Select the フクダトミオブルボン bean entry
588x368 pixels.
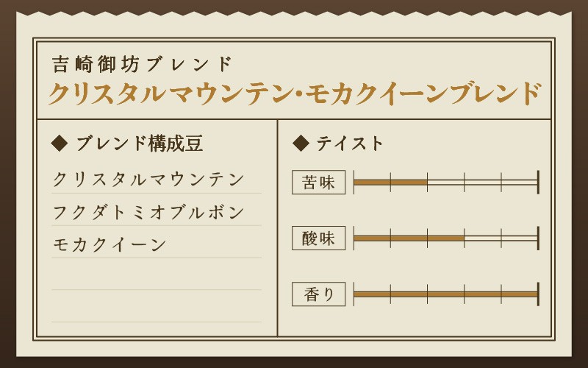coord(148,212)
